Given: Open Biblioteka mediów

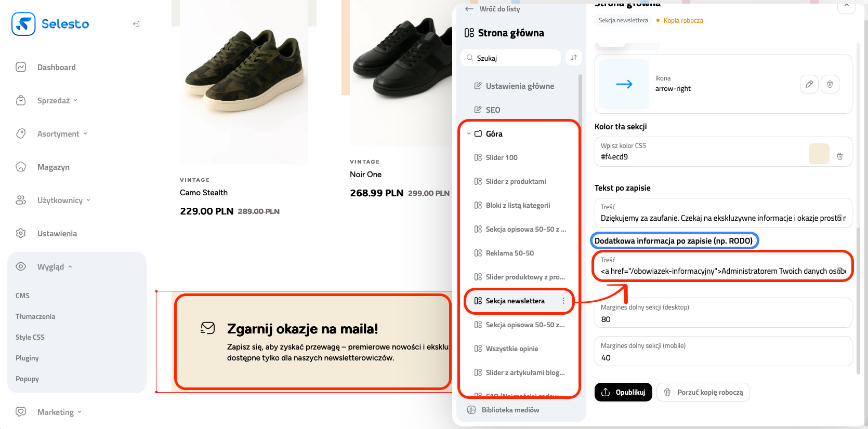Looking at the screenshot, I should tap(510, 410).
